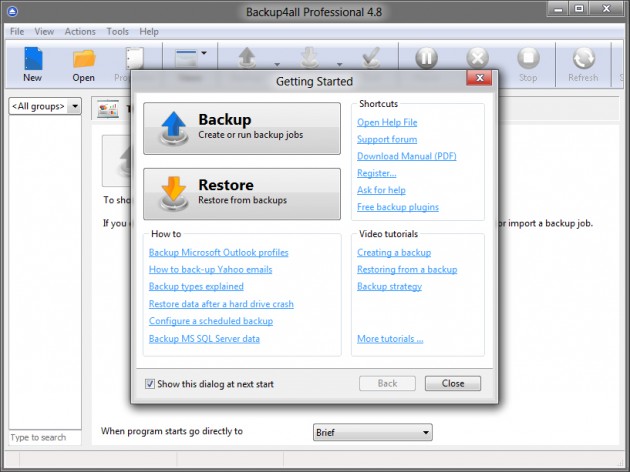Click the Pause toolbar icon
630x472 pixels.
427,58
